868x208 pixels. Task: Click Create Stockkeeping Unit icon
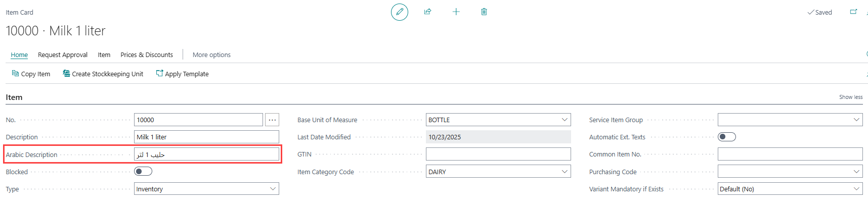point(66,74)
